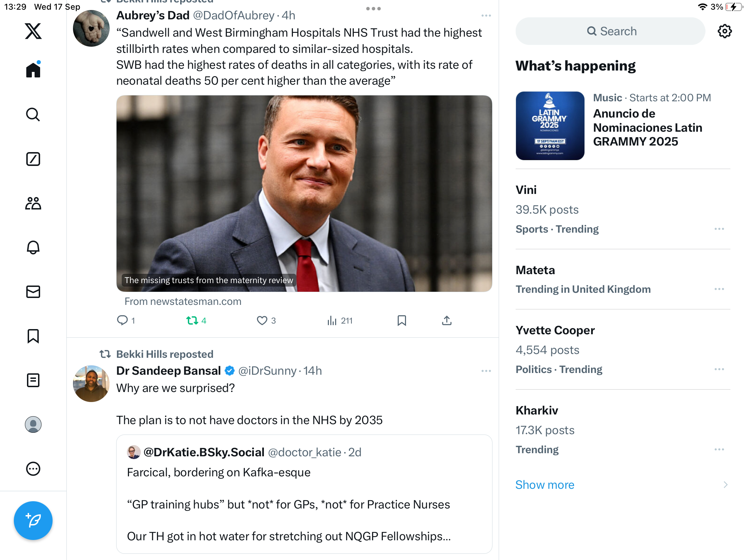Screen dimensions: 747x560
Task: Open the Grok icon in sidebar
Action: coord(33,159)
